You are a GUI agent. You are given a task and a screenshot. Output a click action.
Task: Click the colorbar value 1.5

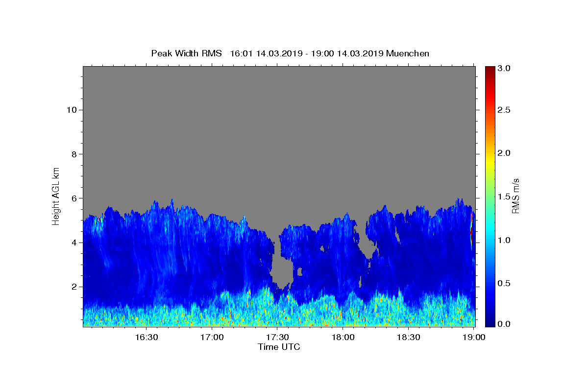tap(504, 196)
